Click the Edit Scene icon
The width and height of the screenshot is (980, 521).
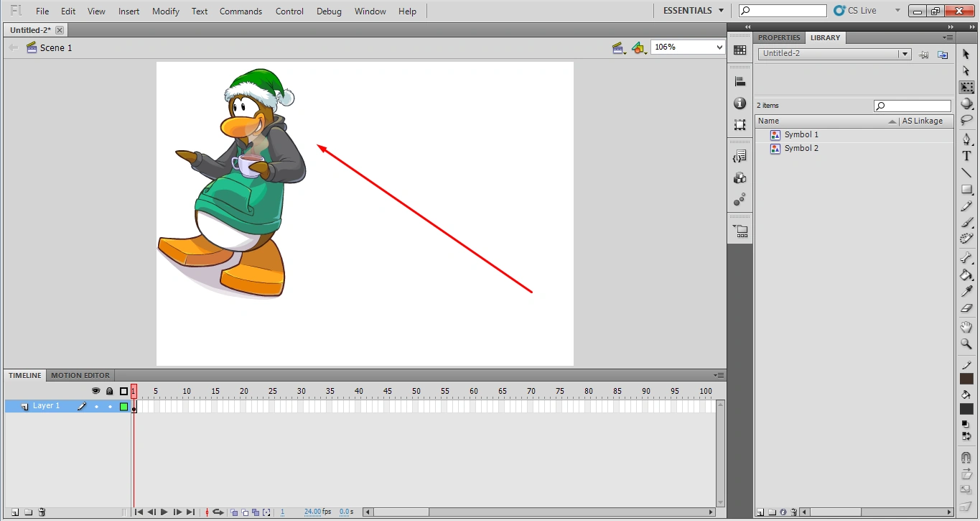point(618,47)
